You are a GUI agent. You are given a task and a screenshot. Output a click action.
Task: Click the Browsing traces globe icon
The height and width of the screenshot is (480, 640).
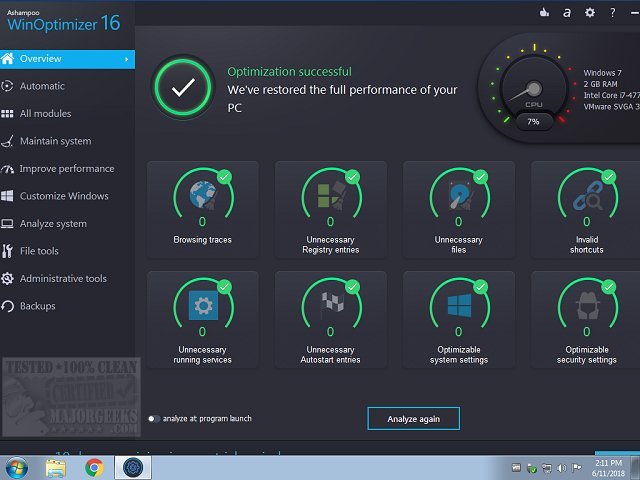(203, 195)
